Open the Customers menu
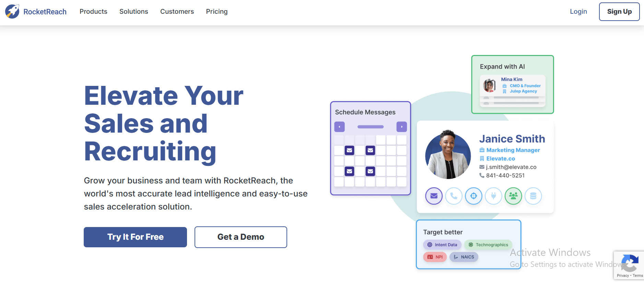Screen dimensions: 644x282 [177, 12]
